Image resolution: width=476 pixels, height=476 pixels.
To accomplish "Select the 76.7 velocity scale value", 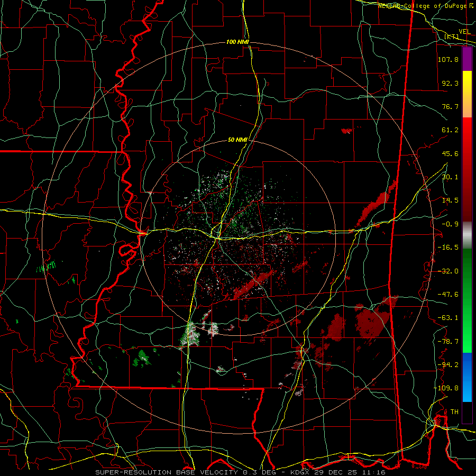I will (x=450, y=106).
